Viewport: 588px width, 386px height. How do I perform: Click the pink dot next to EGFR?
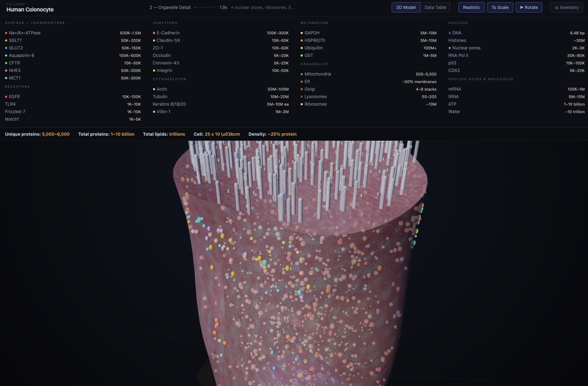[x=6, y=97]
